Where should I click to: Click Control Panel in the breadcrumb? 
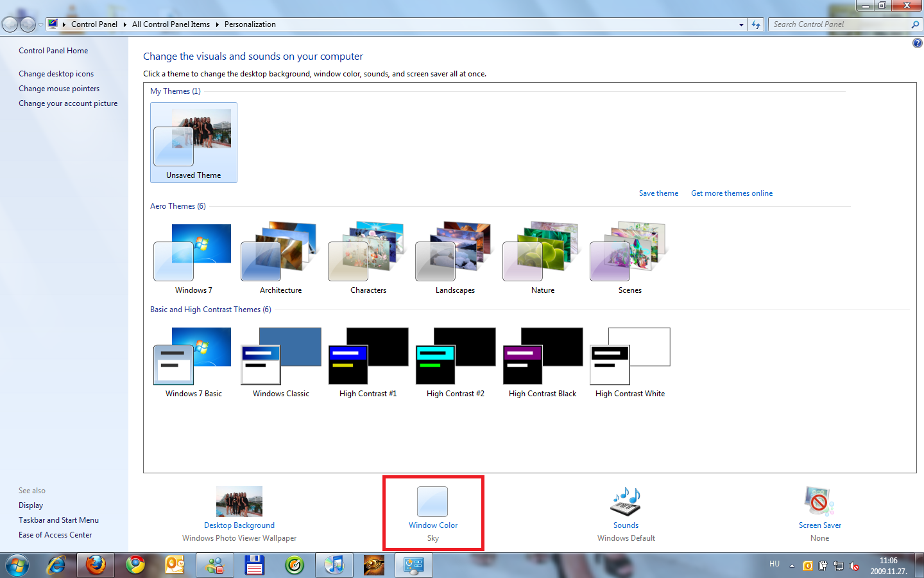click(94, 24)
